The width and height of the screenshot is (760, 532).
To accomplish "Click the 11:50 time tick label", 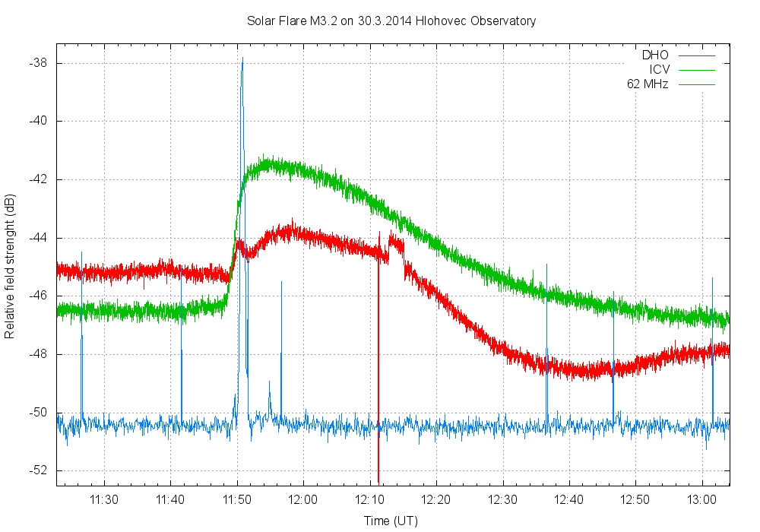I will pyautogui.click(x=237, y=499).
